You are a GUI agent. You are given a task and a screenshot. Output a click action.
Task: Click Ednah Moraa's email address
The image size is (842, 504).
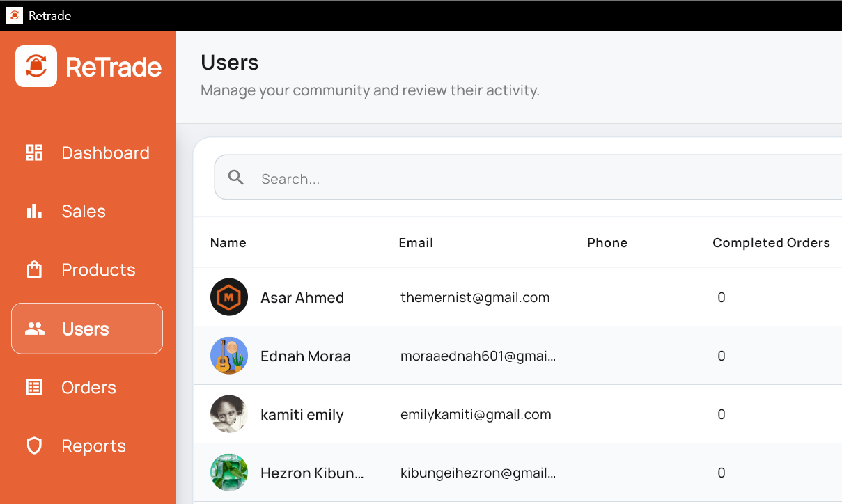[x=478, y=356]
